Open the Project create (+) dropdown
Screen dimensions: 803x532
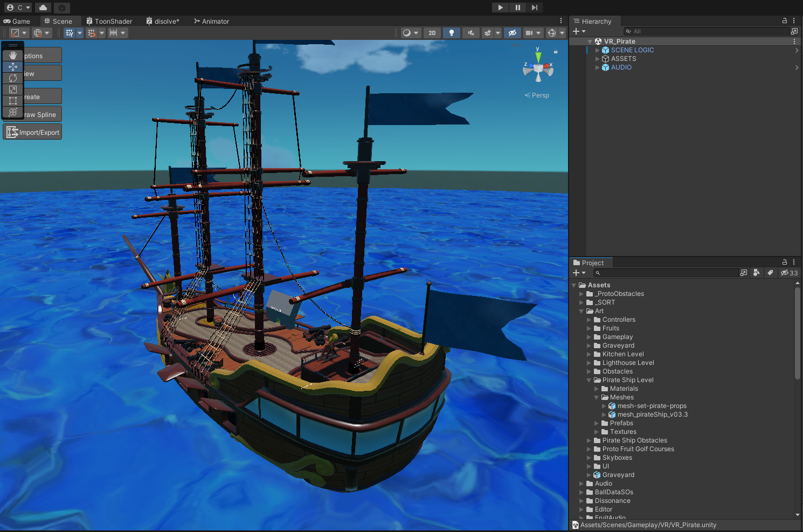pyautogui.click(x=579, y=273)
